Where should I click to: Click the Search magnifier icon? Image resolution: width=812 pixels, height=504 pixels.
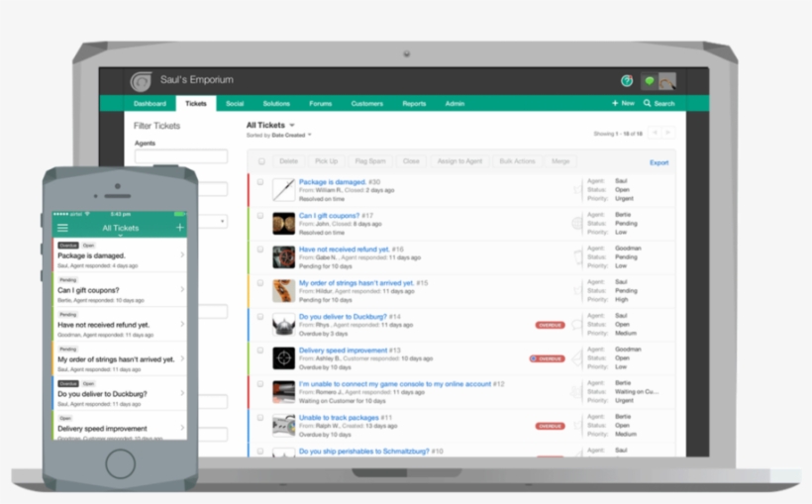click(x=648, y=103)
